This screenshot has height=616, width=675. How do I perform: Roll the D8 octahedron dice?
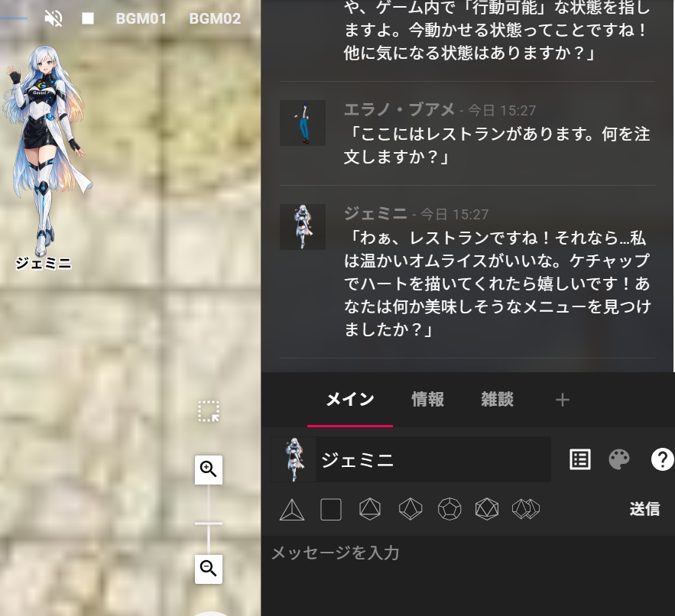click(370, 509)
